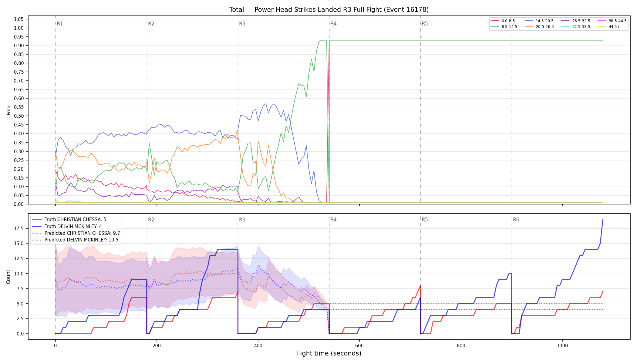The image size is (637, 364).
Task: Click the 1.05 tick on the Prob axis
Action: [19, 19]
